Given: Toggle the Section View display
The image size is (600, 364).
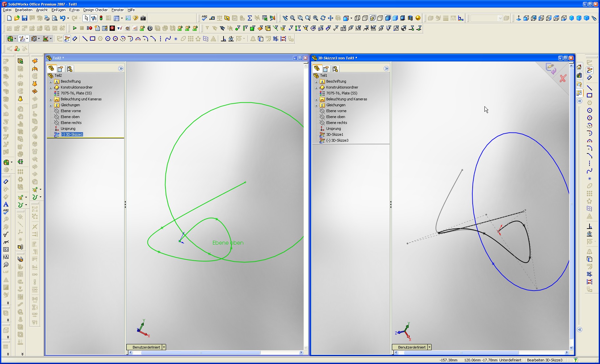Looking at the screenshot, I should click(410, 18).
